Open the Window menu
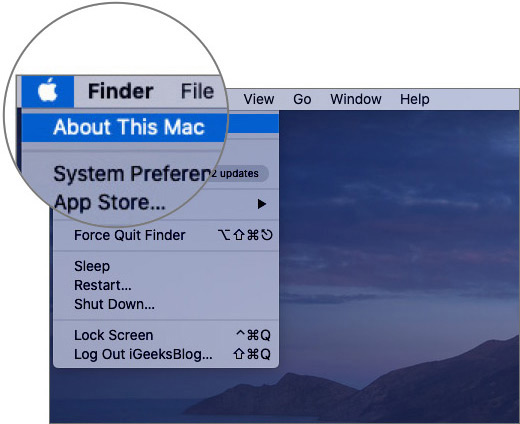The height and width of the screenshot is (424, 520). click(356, 99)
